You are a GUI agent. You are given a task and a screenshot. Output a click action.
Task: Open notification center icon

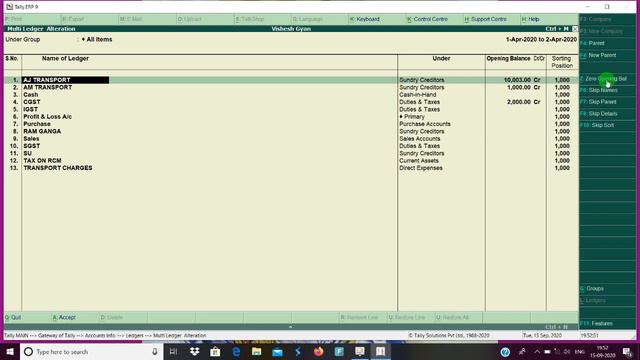click(627, 352)
